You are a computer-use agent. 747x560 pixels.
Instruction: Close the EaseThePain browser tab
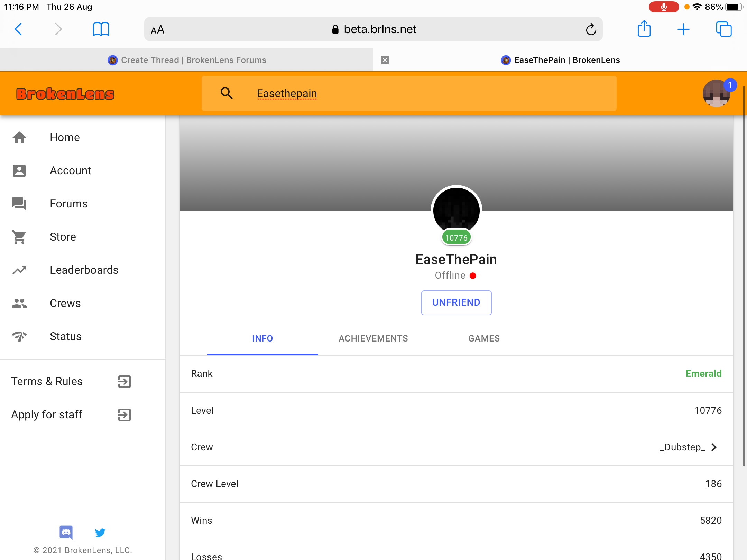(x=385, y=60)
